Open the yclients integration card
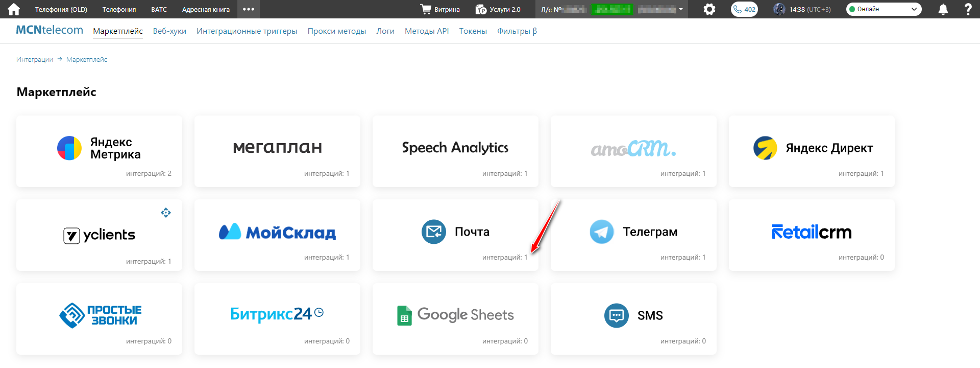The width and height of the screenshot is (980, 368). (x=99, y=235)
